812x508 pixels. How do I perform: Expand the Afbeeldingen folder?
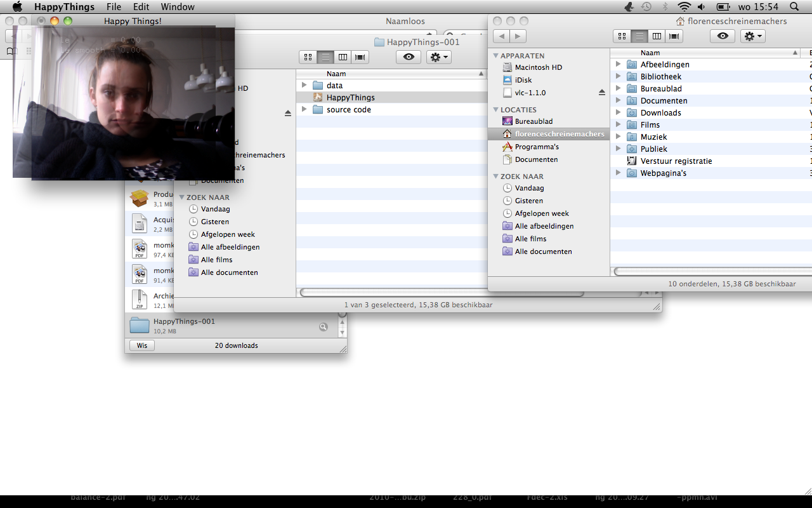[x=618, y=64]
